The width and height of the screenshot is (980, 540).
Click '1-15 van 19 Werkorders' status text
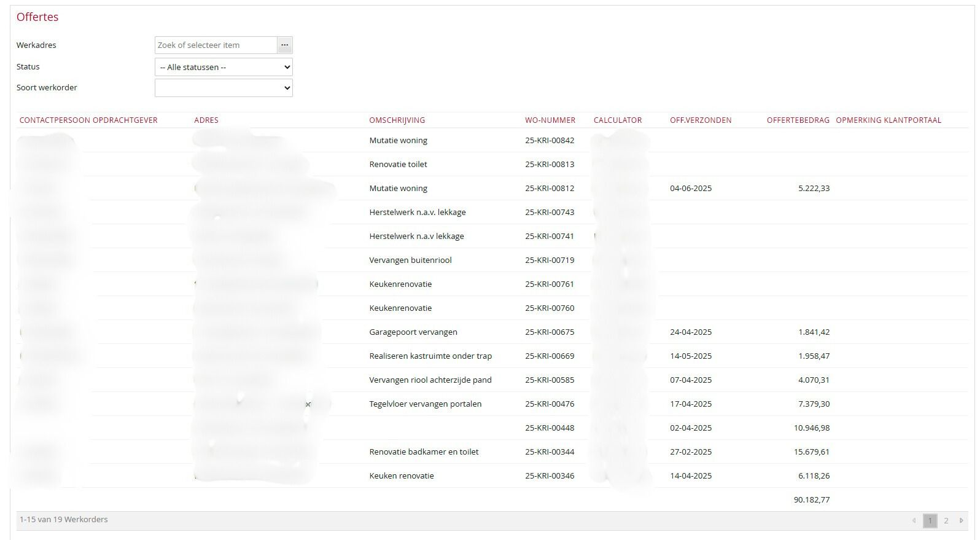pos(63,520)
